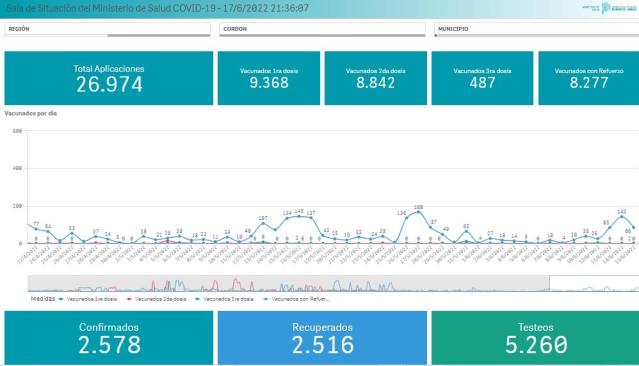The height and width of the screenshot is (366, 639).
Task: Click the 145 data point on chart
Action: tap(299, 216)
